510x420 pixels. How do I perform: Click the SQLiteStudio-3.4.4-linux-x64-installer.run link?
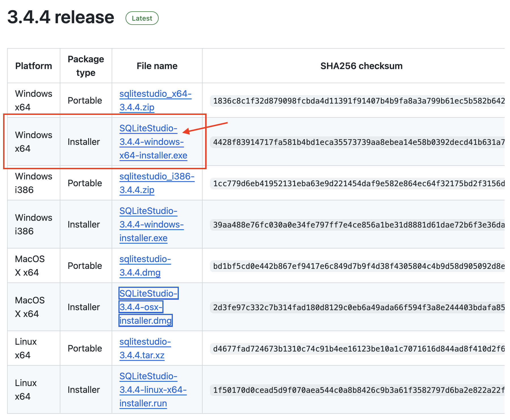[153, 390]
